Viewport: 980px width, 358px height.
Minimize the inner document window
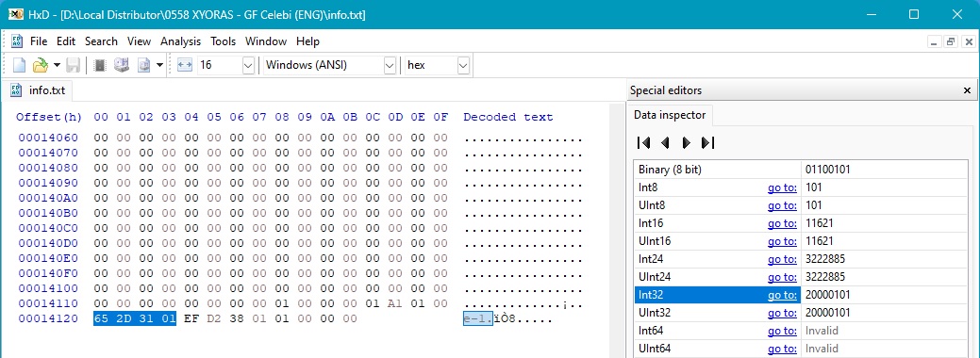tap(935, 41)
